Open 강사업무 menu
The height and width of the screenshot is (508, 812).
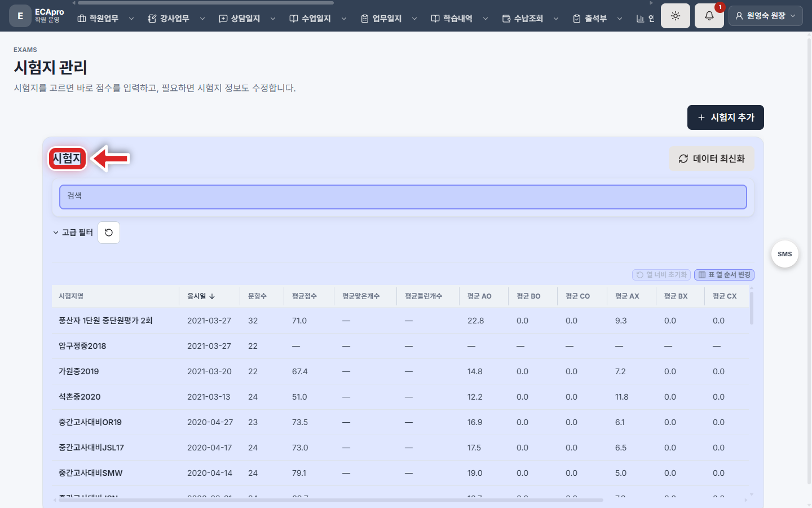(x=169, y=19)
